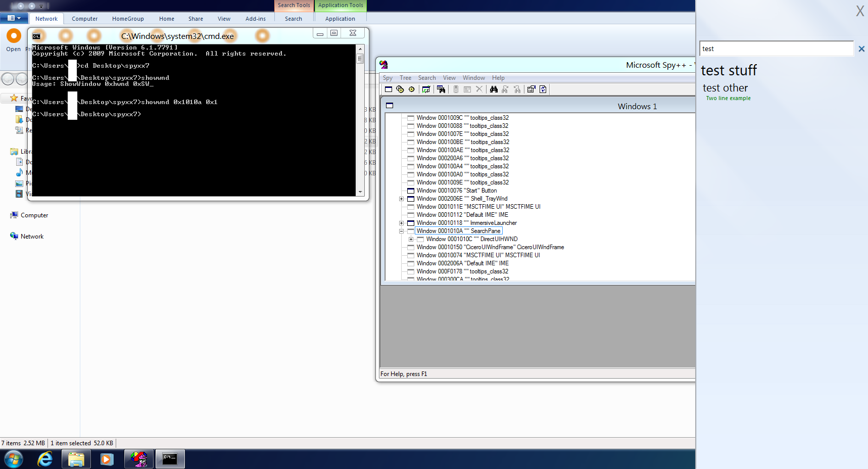Select the "test stuff" search result
This screenshot has width=868, height=469.
[x=729, y=70]
